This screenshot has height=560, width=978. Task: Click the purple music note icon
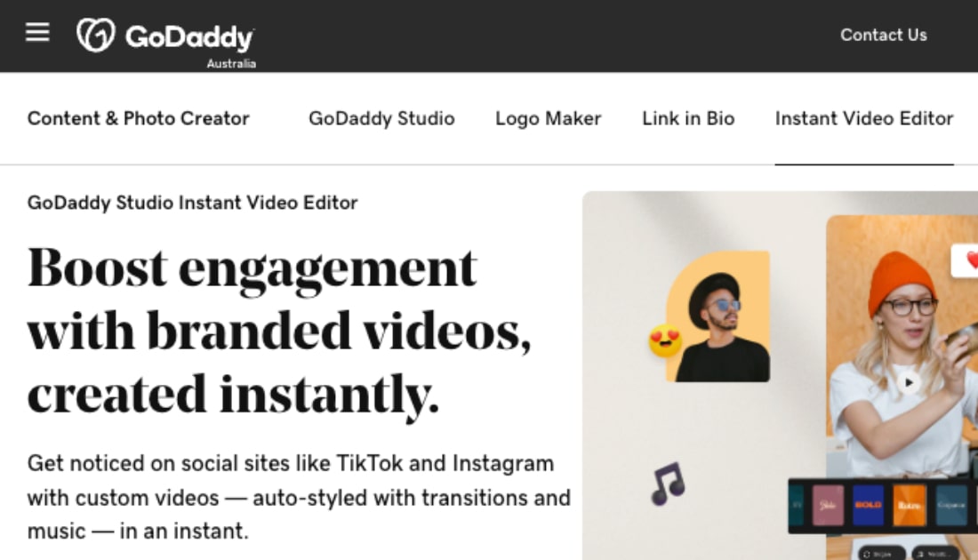668,484
